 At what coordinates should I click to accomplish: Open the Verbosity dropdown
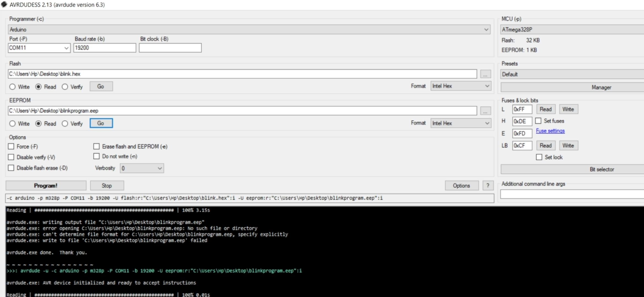(x=141, y=168)
